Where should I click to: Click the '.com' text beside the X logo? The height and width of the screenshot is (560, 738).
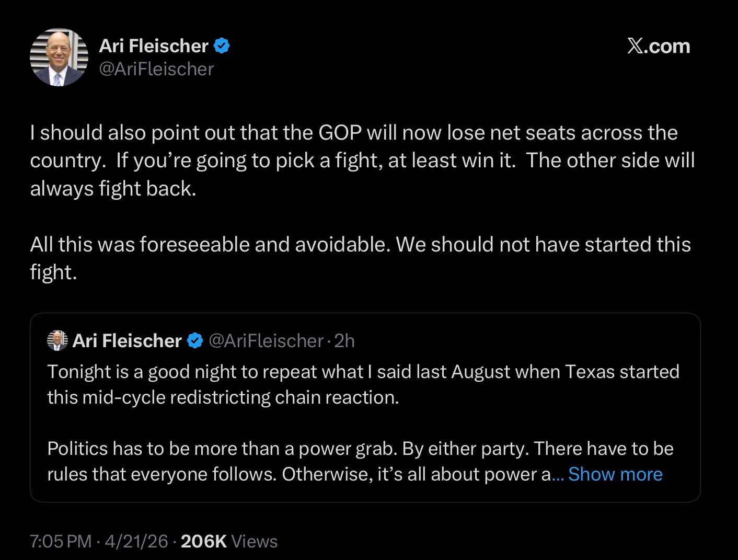pos(667,46)
